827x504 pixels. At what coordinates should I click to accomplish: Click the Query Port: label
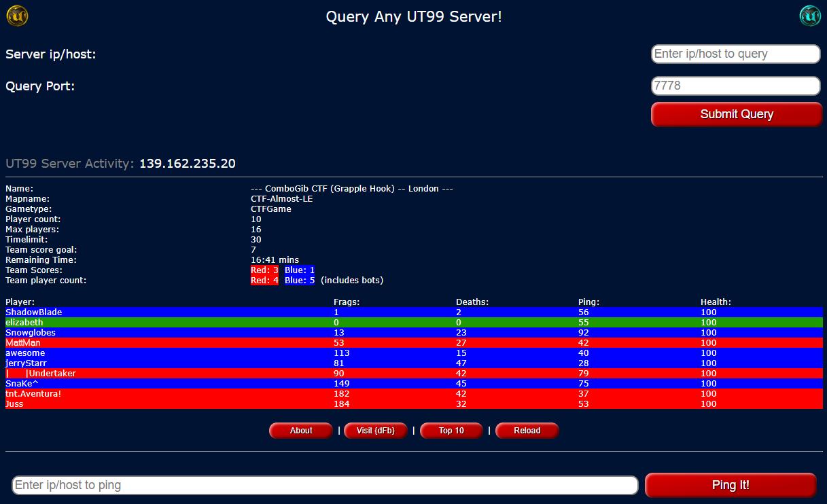(40, 86)
